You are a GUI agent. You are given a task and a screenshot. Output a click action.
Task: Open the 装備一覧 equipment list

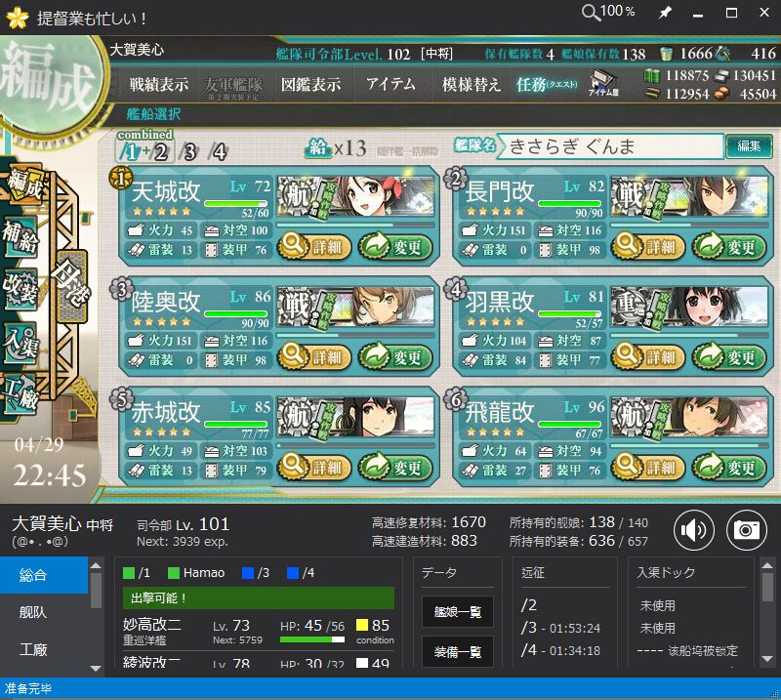[457, 651]
